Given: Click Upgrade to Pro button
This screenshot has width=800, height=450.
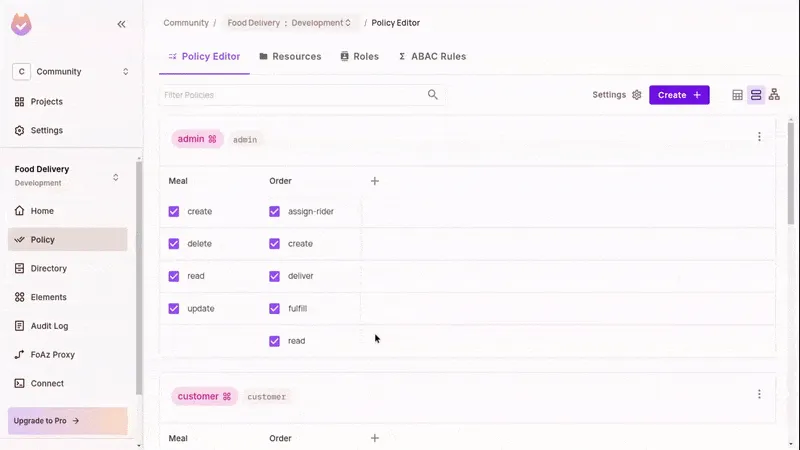Looking at the screenshot, I should [67, 421].
